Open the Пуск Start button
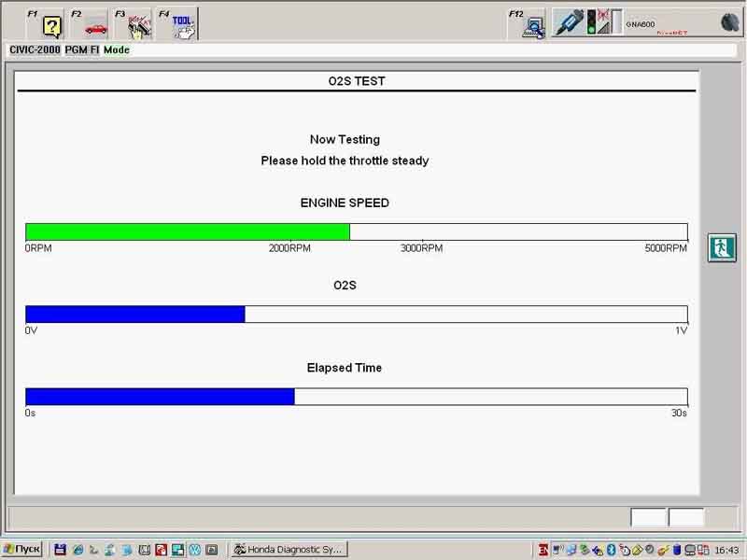The image size is (747, 560). click(22, 550)
